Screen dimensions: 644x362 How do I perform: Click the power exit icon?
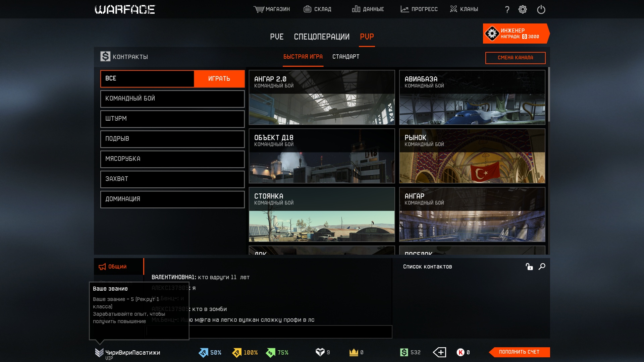[541, 9]
